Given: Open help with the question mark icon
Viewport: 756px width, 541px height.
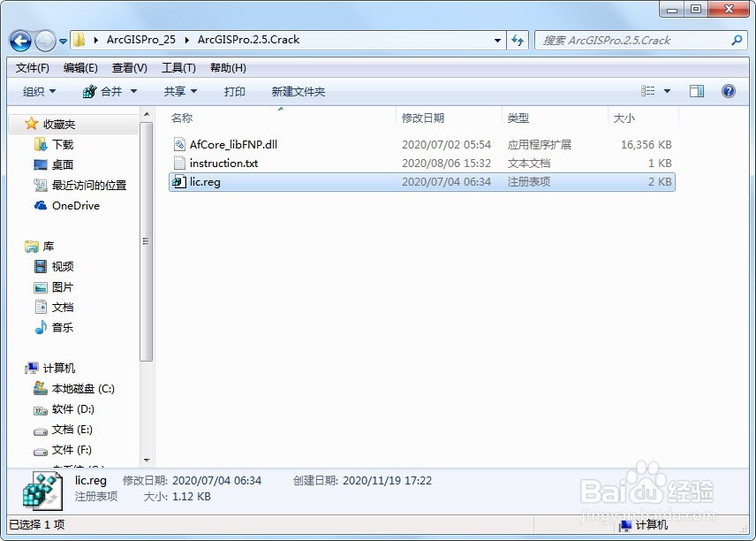Looking at the screenshot, I should coord(729,91).
